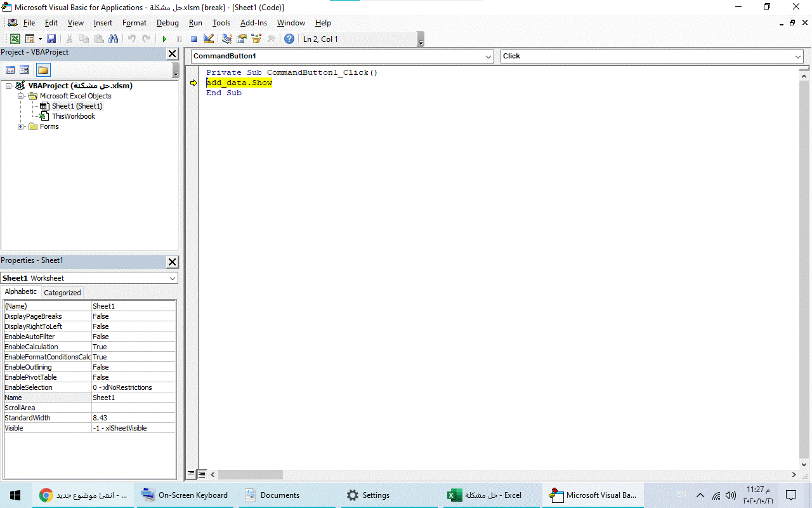
Task: Save the workbook with the floppy disk icon
Action: pyautogui.click(x=51, y=39)
